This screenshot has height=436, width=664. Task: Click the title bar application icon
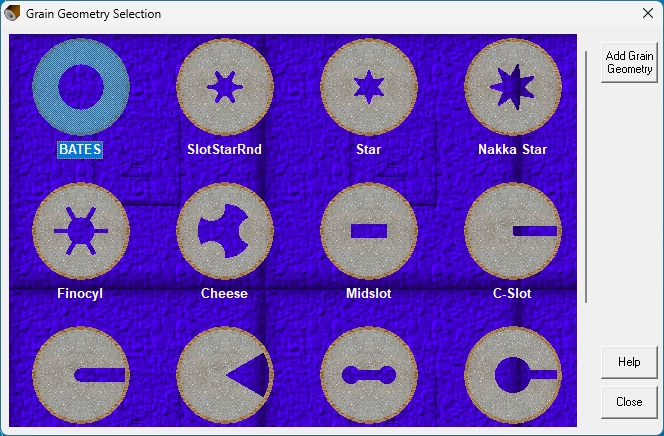click(12, 13)
